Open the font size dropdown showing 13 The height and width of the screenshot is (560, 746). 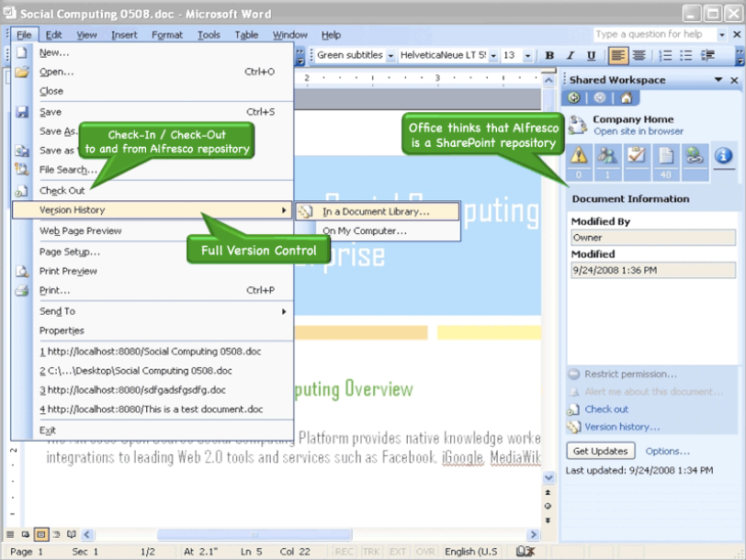[527, 56]
